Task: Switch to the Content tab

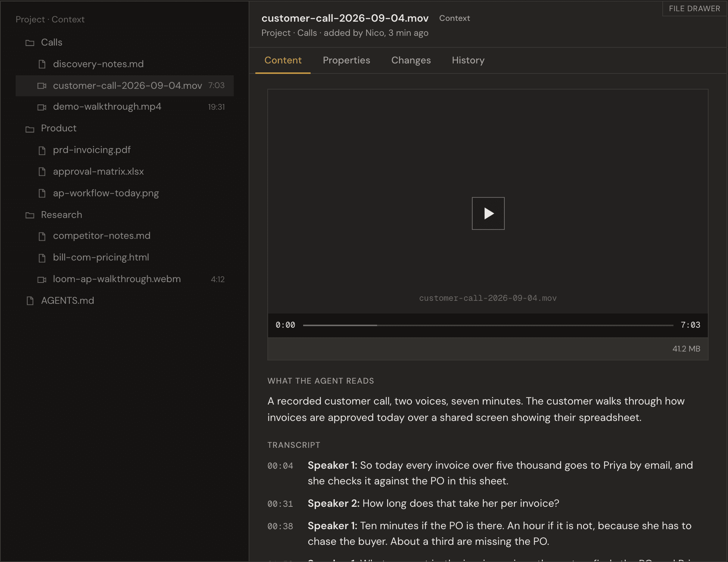Action: [283, 60]
